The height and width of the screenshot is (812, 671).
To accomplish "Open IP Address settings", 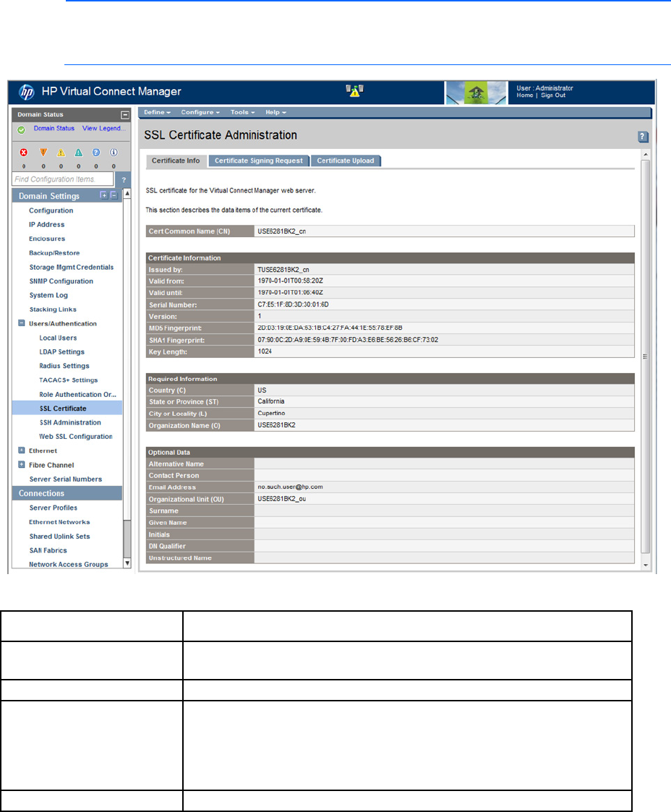I will point(46,225).
